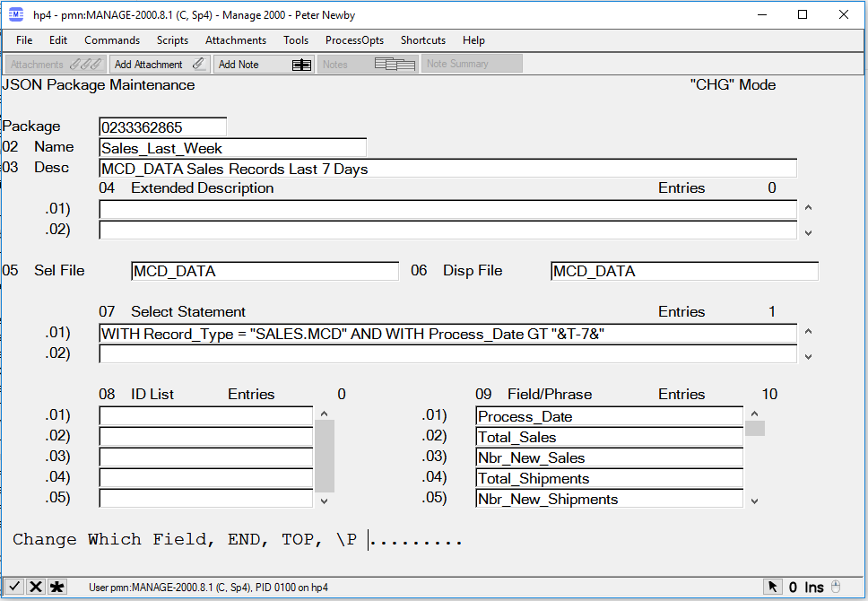Click the Select Statement scroll-up arrow
The image size is (868, 601).
[808, 331]
